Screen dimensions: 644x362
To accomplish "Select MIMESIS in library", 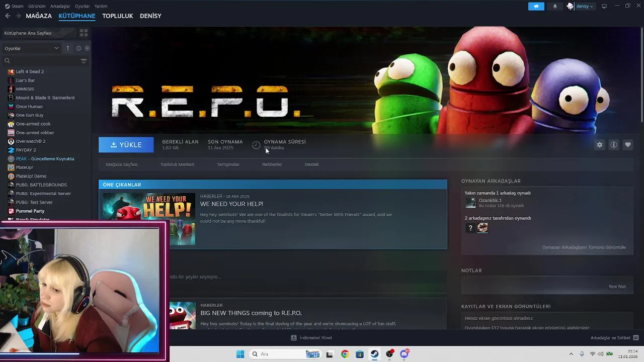I will click(25, 89).
